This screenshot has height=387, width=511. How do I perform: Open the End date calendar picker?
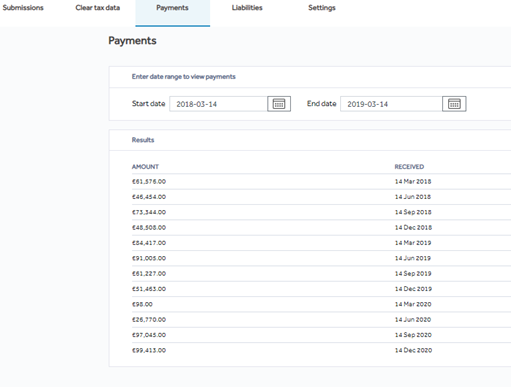pyautogui.click(x=454, y=104)
